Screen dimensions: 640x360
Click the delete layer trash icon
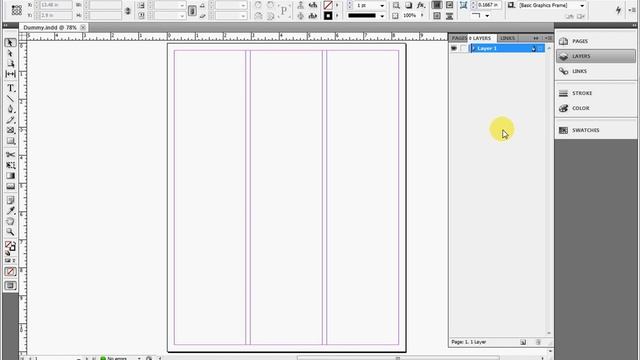pyautogui.click(x=538, y=342)
